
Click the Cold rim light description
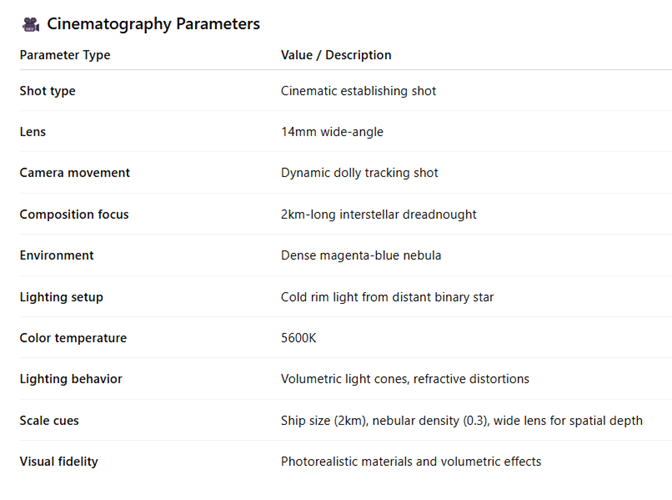click(x=387, y=297)
